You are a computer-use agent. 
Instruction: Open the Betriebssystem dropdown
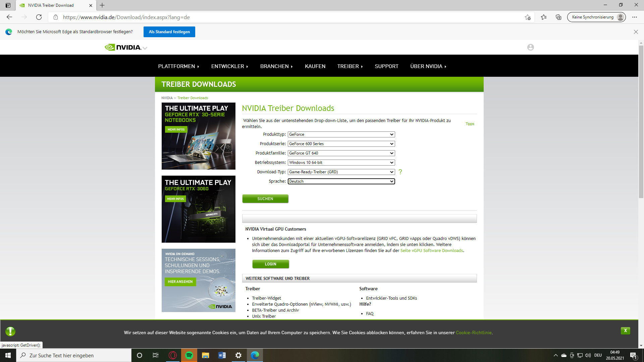coord(341,163)
